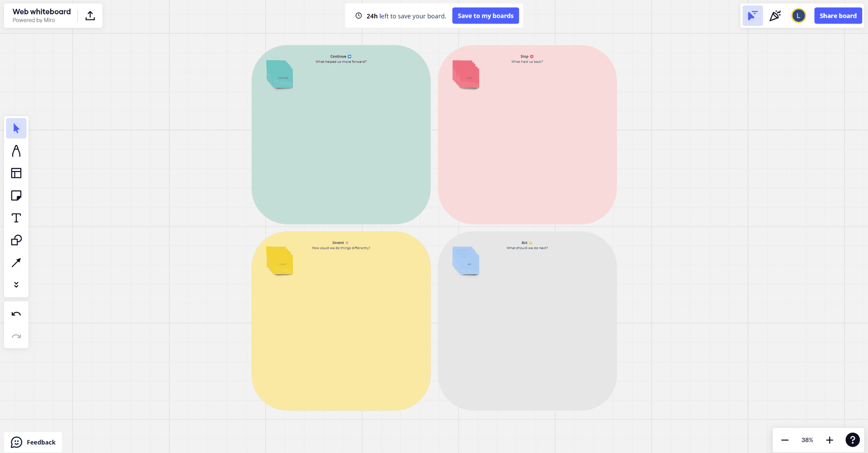The width and height of the screenshot is (868, 453).
Task: Click the Web whiteboard title
Action: [x=42, y=12]
